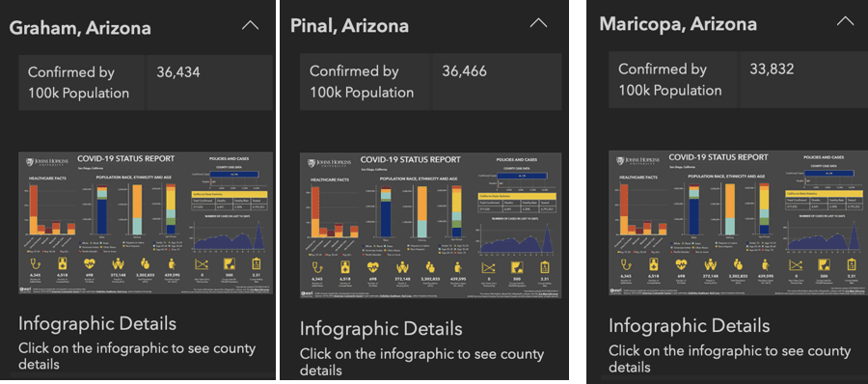The height and width of the screenshot is (384, 868).
Task: Click Johns Hopkins logo in Maricopa infographic
Action: pyautogui.click(x=640, y=161)
